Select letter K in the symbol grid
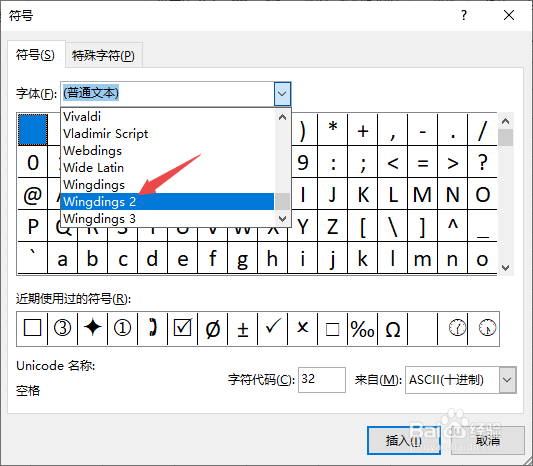The image size is (533, 466). coord(363,194)
